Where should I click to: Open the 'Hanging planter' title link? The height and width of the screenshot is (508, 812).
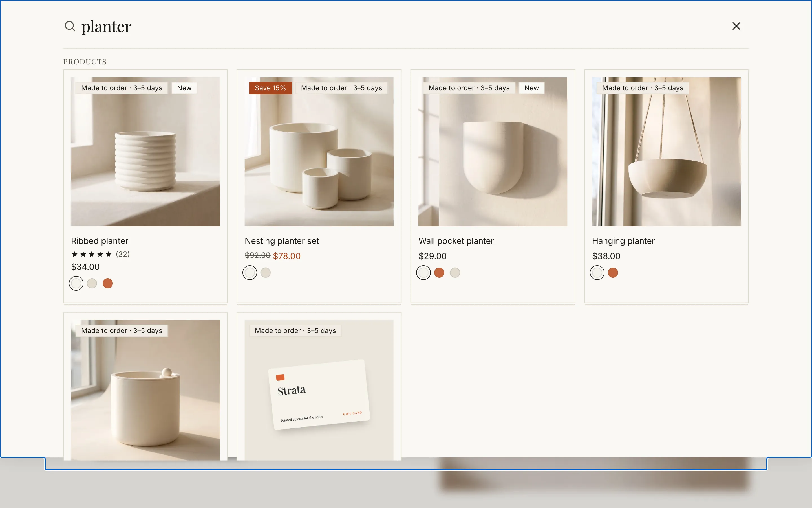click(623, 241)
